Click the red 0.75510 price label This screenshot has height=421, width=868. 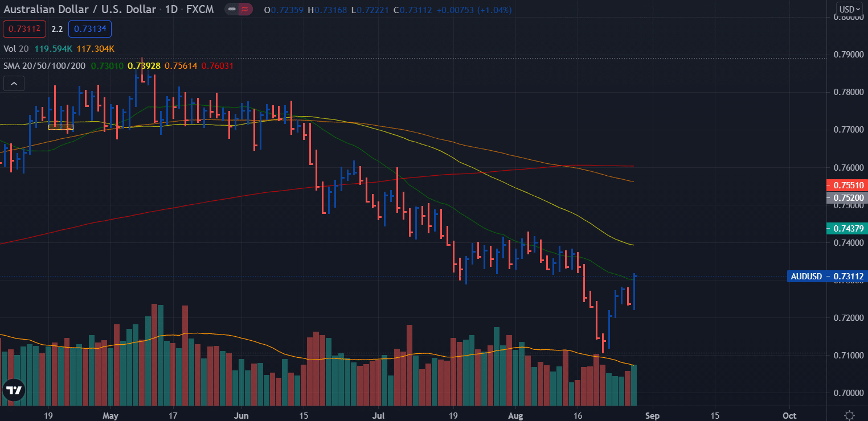[846, 185]
